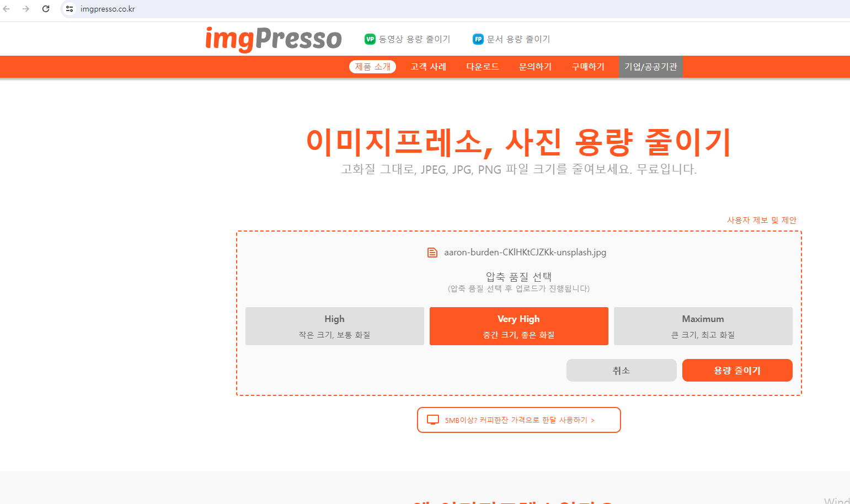Open the 기업/공공기관 tab
850x504 pixels.
pyautogui.click(x=651, y=67)
